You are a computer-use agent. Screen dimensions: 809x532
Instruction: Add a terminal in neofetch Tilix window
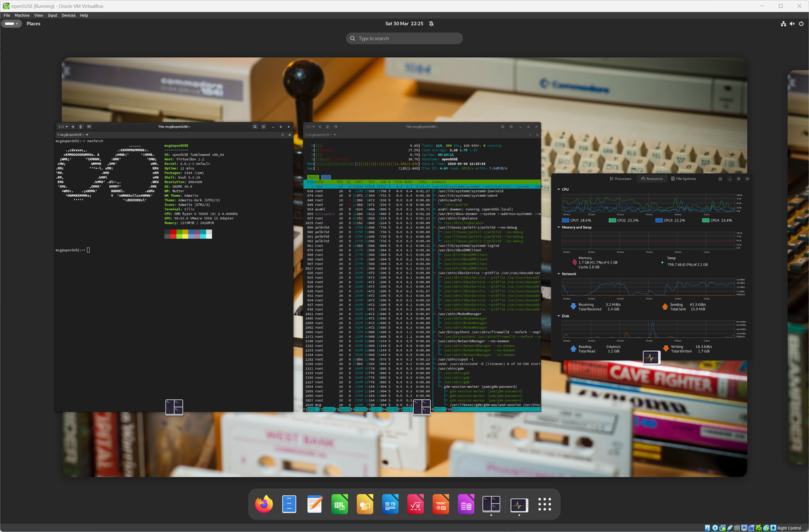tap(73, 126)
